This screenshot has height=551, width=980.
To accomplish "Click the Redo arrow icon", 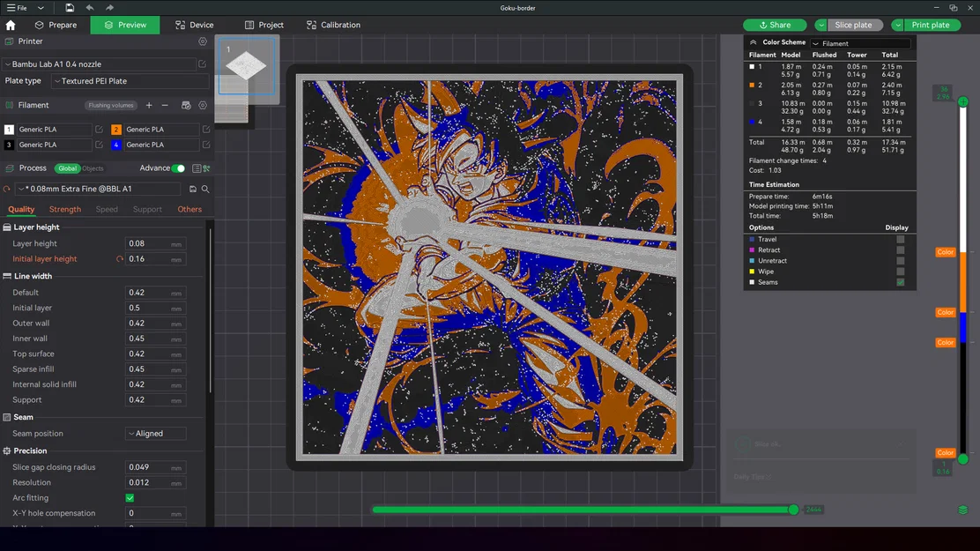I will [x=109, y=8].
